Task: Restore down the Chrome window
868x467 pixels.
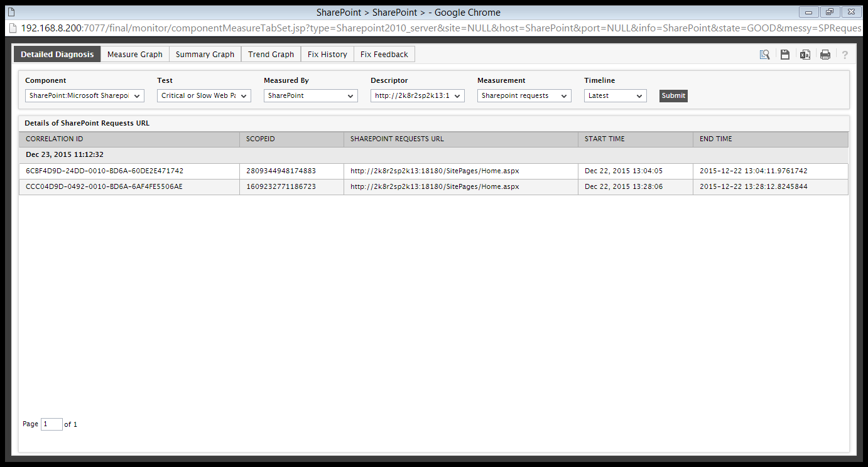Action: (830, 12)
